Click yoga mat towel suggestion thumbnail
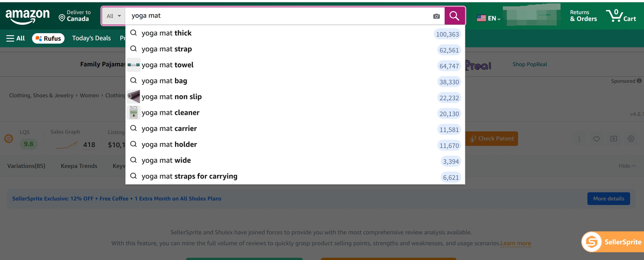Viewport: 644px width, 260px height. pyautogui.click(x=133, y=65)
